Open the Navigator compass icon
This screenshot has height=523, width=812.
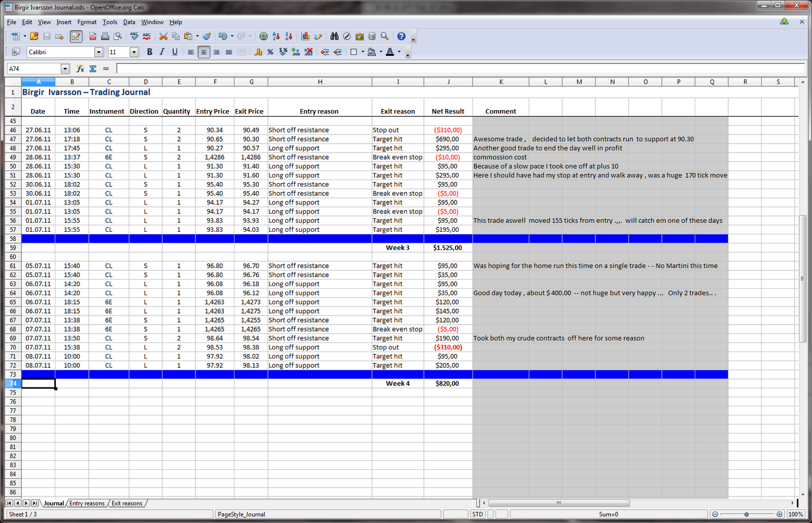click(347, 36)
